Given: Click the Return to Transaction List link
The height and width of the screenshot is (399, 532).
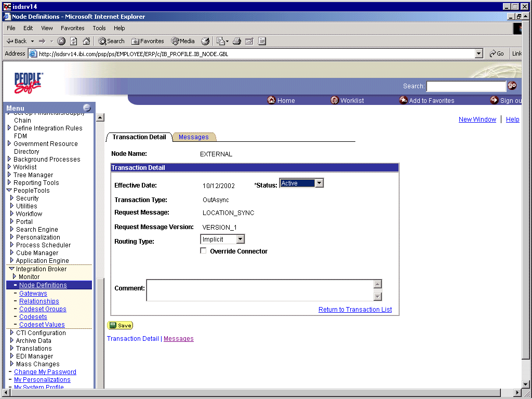Looking at the screenshot, I should (x=355, y=309).
